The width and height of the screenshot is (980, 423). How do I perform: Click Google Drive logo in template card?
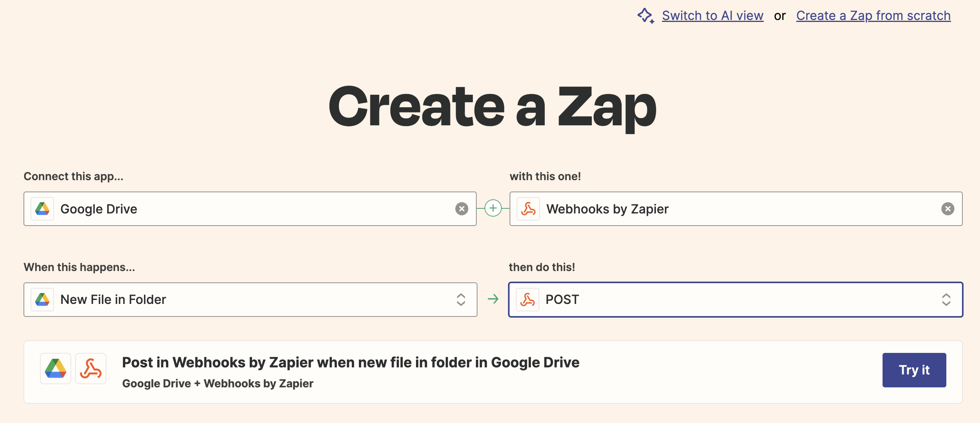click(56, 369)
